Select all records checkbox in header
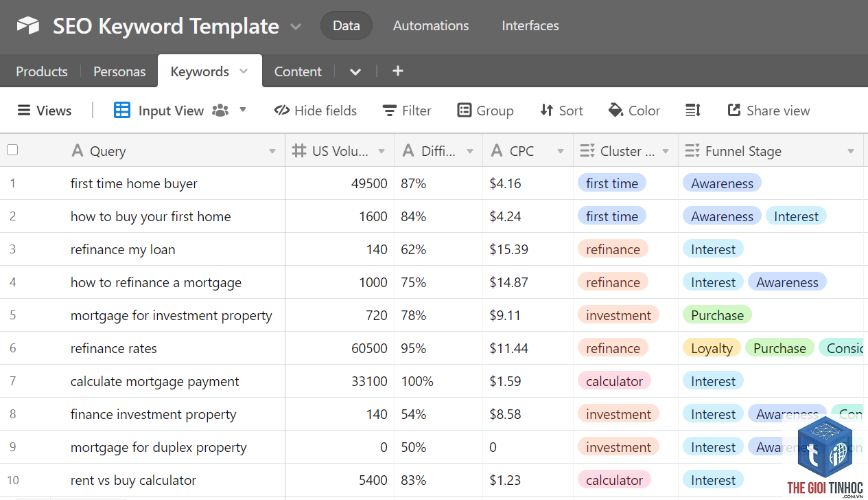The width and height of the screenshot is (868, 500). pos(12,150)
